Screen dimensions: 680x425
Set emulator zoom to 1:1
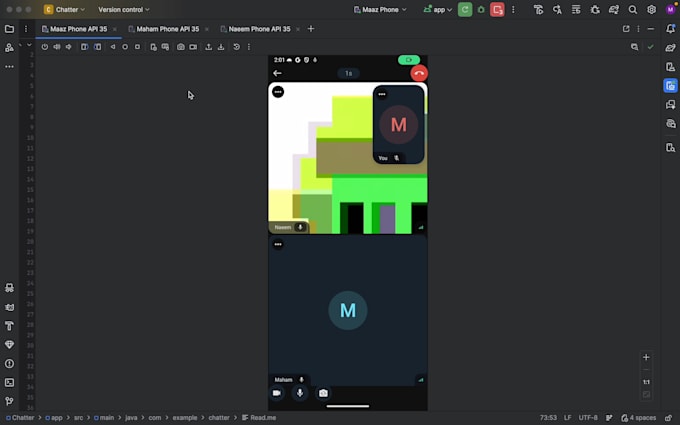(646, 382)
